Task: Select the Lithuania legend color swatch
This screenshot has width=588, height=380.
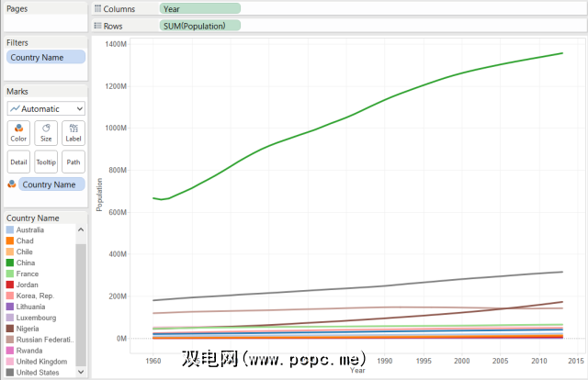Action: click(10, 307)
